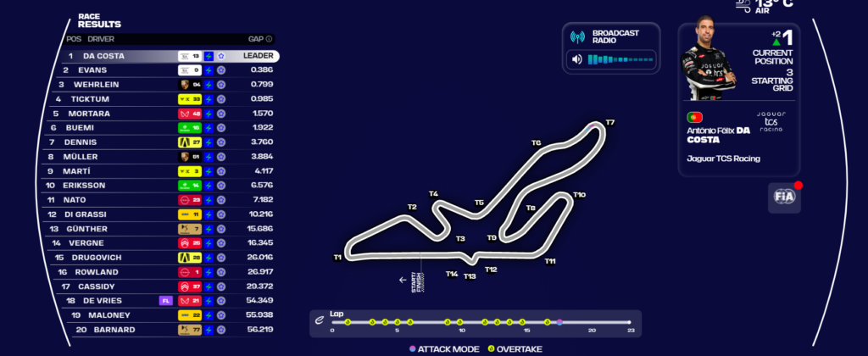868x356 pixels.
Task: Click the GAP column info icon
Action: (x=270, y=39)
